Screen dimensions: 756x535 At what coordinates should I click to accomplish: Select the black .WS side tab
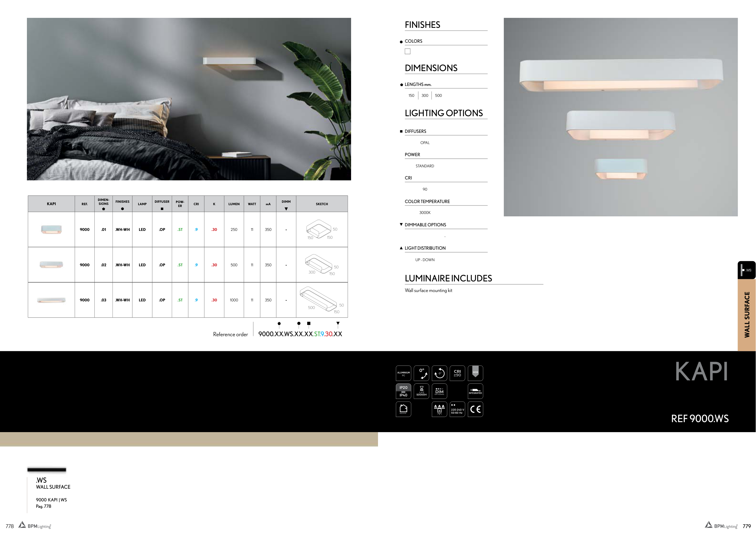(x=746, y=270)
